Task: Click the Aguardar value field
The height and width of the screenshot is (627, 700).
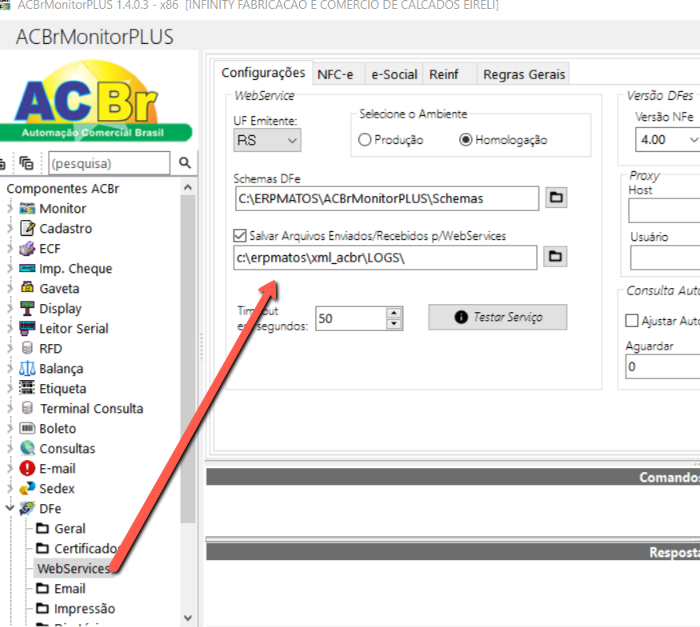Action: pyautogui.click(x=662, y=367)
